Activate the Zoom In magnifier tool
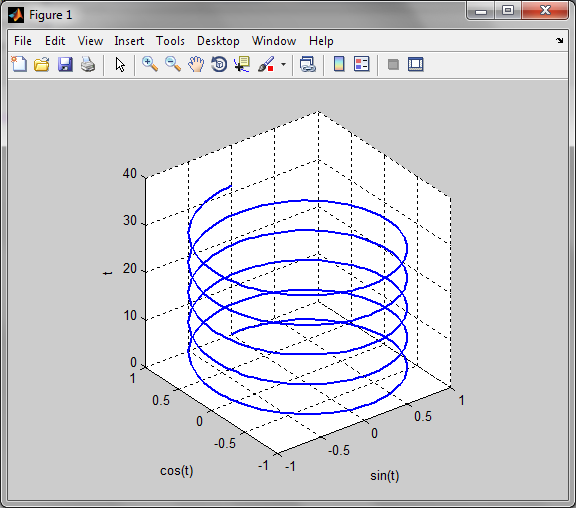576x508 pixels. [150, 64]
